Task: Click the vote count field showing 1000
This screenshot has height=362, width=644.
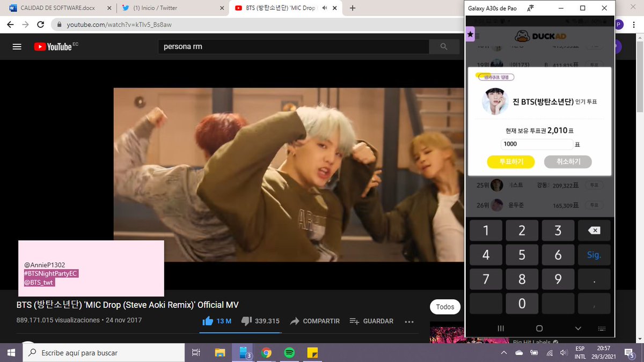Action: pyautogui.click(x=537, y=144)
